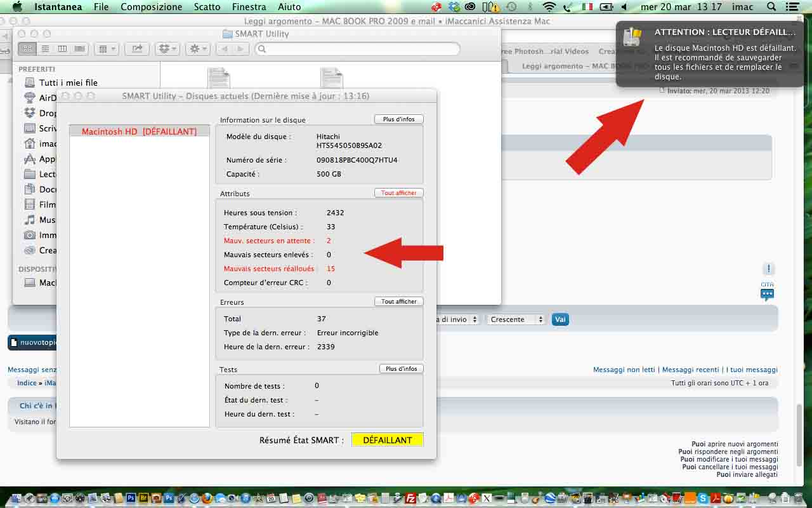Click the I tuoi messaggi link
Viewport: 812px width, 508px height.
click(752, 370)
